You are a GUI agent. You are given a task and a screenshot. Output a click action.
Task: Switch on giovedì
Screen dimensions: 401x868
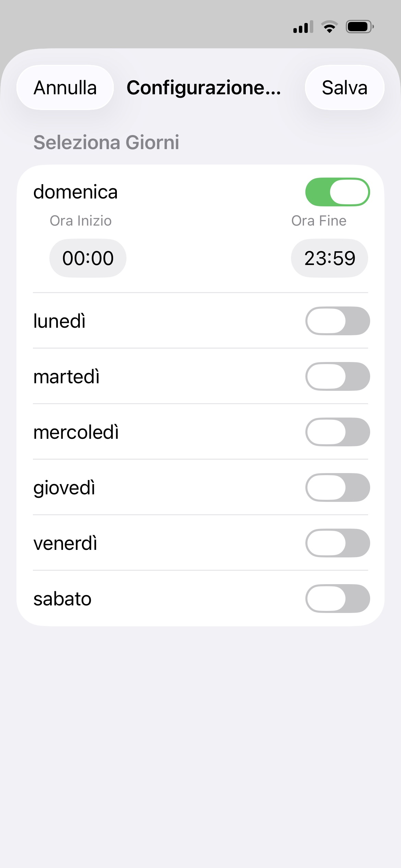click(x=337, y=487)
